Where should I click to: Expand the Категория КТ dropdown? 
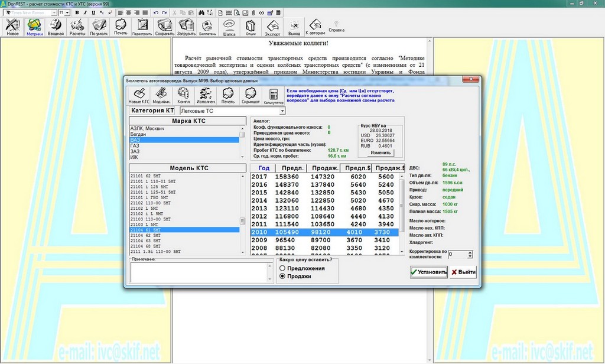(282, 110)
